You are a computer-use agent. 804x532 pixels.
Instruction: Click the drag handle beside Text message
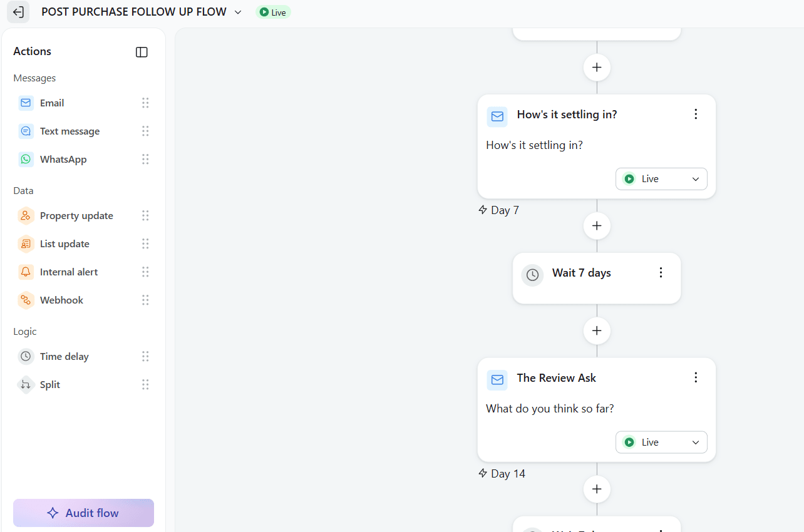click(x=145, y=131)
